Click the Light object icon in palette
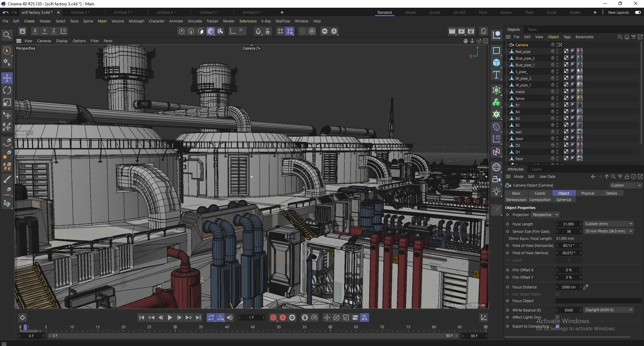 496,191
